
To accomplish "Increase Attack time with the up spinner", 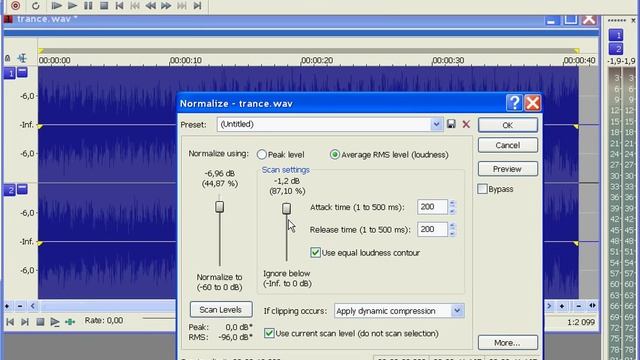I will pyautogui.click(x=452, y=203).
